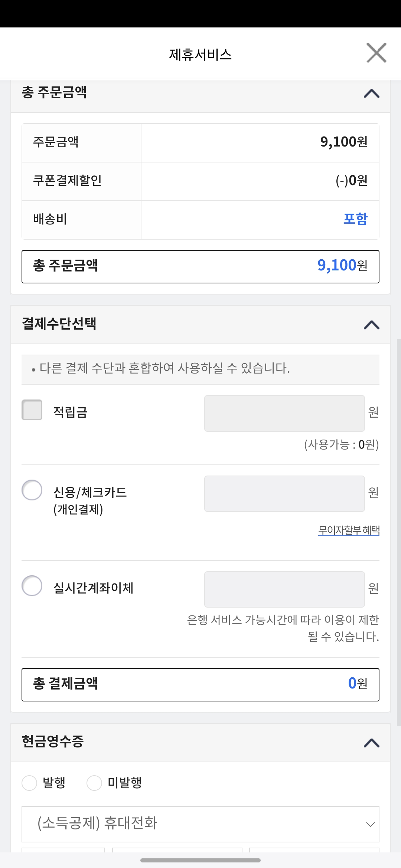Click the 현금영수증 section header title
Image resolution: width=401 pixels, height=868 pixels.
click(x=53, y=741)
